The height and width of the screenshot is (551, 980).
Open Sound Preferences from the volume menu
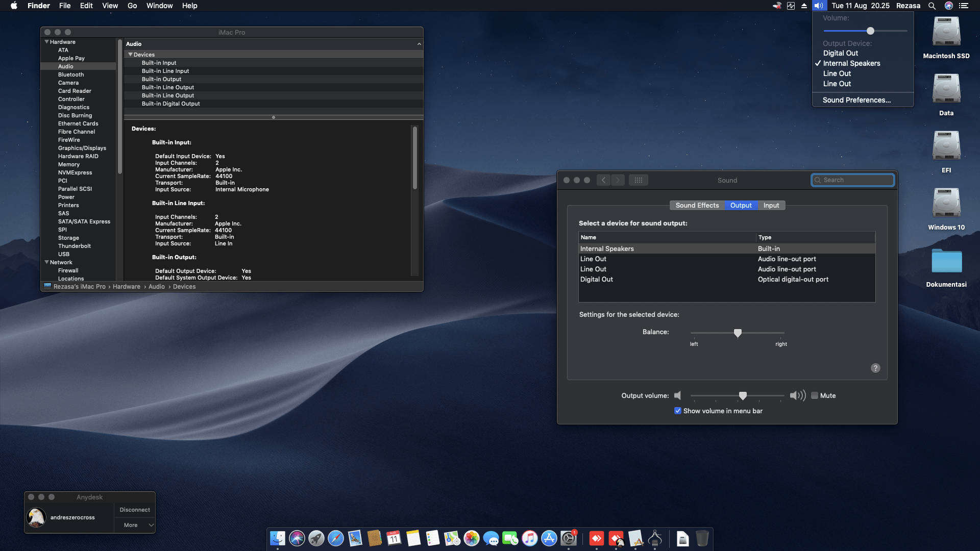pos(856,100)
